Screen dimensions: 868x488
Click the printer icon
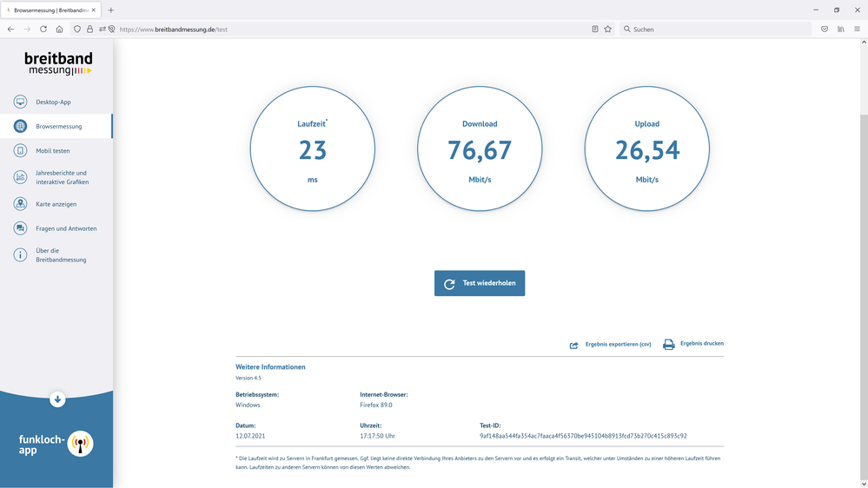669,345
